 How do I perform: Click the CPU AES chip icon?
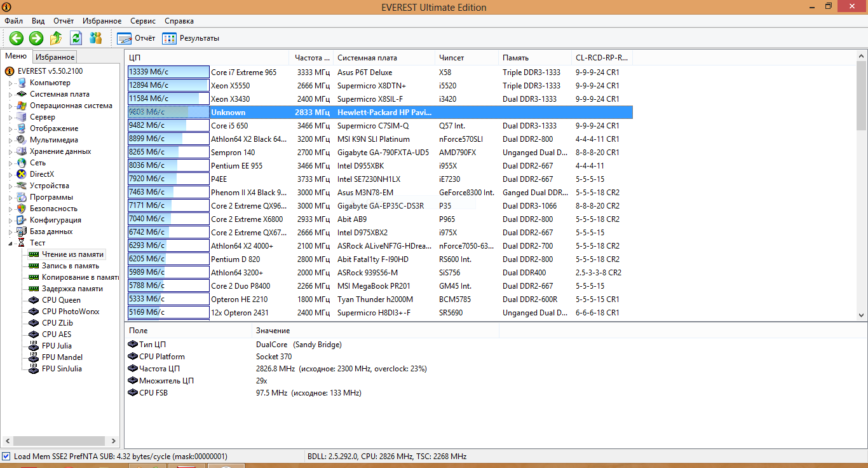coord(34,334)
